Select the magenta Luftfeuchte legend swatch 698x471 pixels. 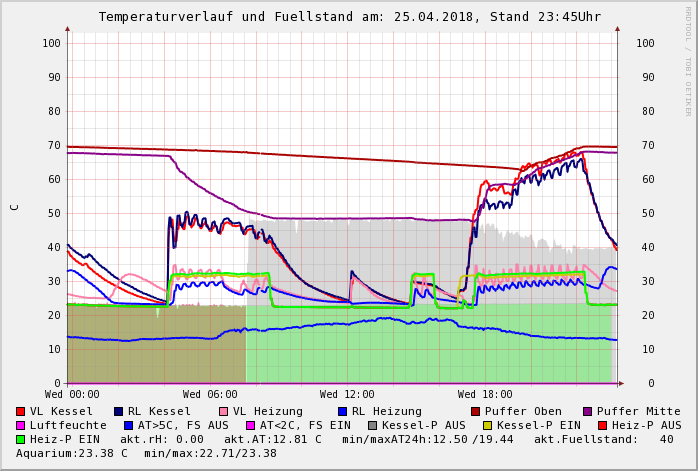click(x=21, y=425)
